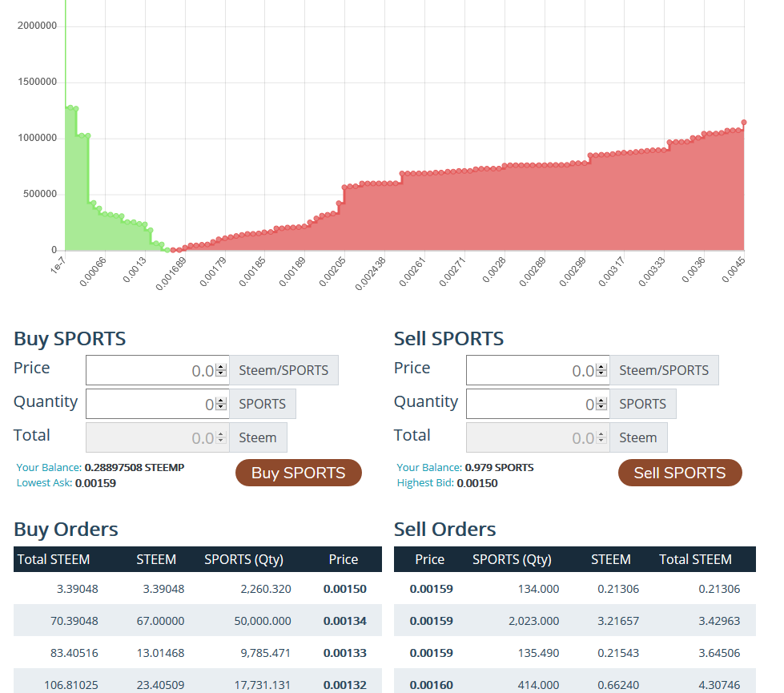
Task: Click the brown Sell SPORTS button
Action: (x=679, y=473)
